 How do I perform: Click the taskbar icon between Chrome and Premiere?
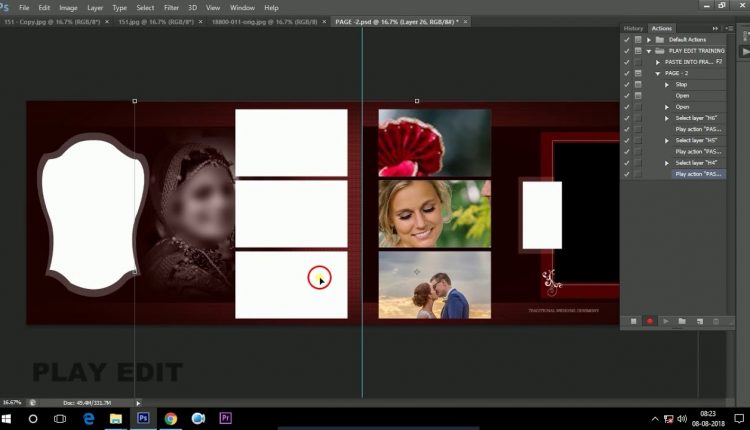pyautogui.click(x=198, y=419)
